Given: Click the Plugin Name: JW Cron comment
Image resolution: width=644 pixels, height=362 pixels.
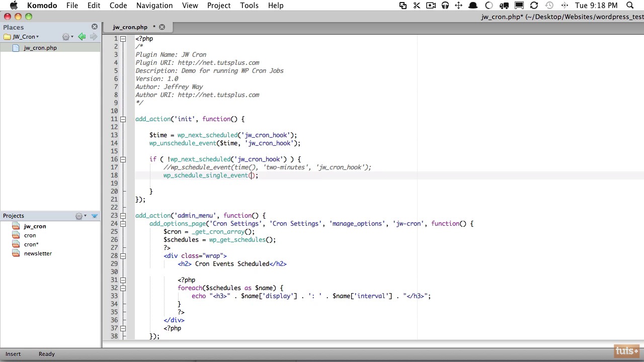Looking at the screenshot, I should [171, 55].
